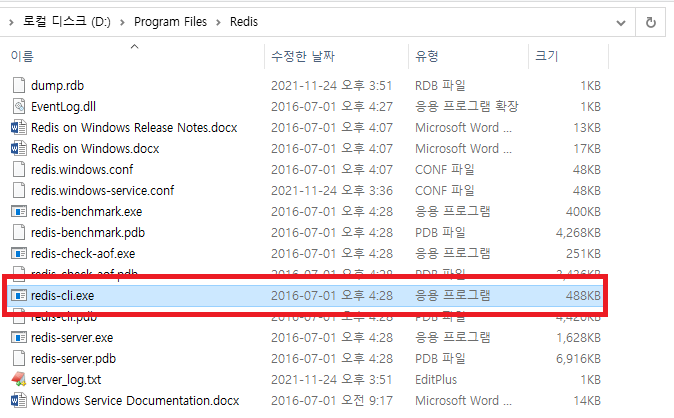The height and width of the screenshot is (418, 674).
Task: Select redis-server.exe file name
Action: click(72, 338)
